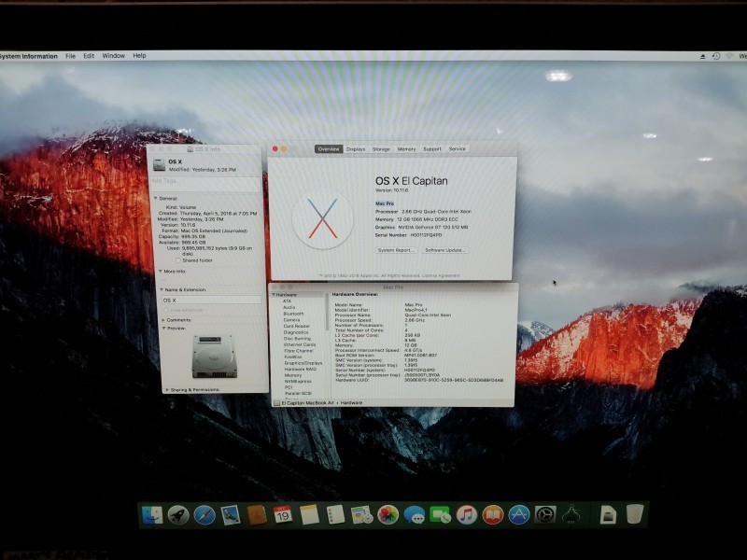Click Hardware in the path bar
This screenshot has height=560, width=747.
pos(352,403)
